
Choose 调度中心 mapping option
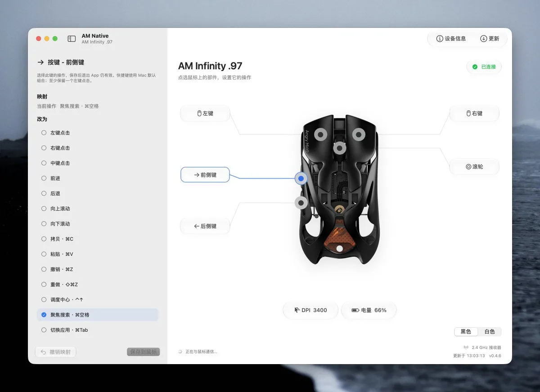pyautogui.click(x=98, y=299)
